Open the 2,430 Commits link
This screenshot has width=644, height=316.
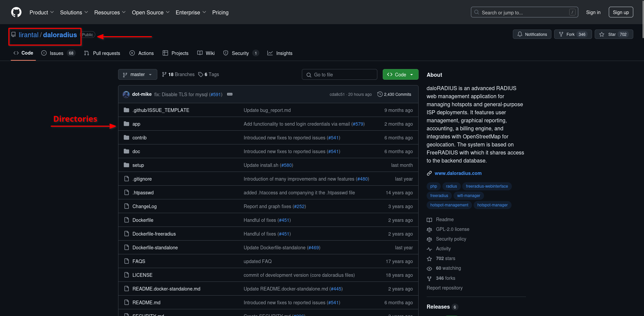394,94
